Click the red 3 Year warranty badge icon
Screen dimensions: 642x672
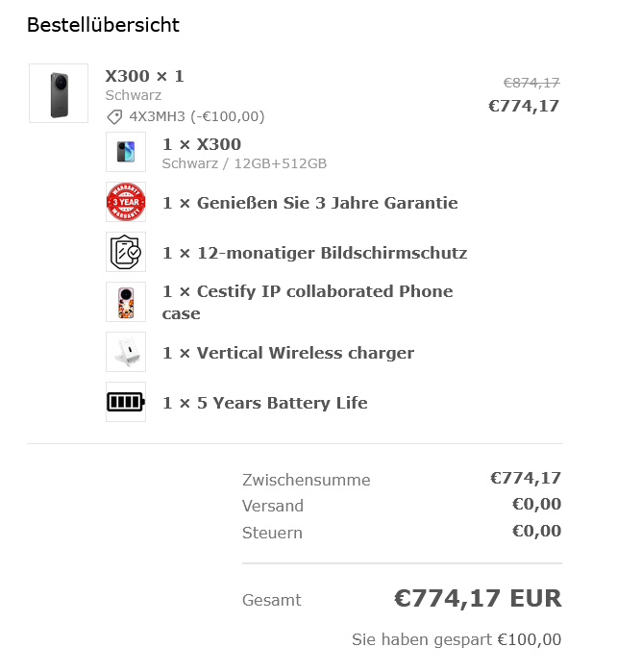[126, 203]
